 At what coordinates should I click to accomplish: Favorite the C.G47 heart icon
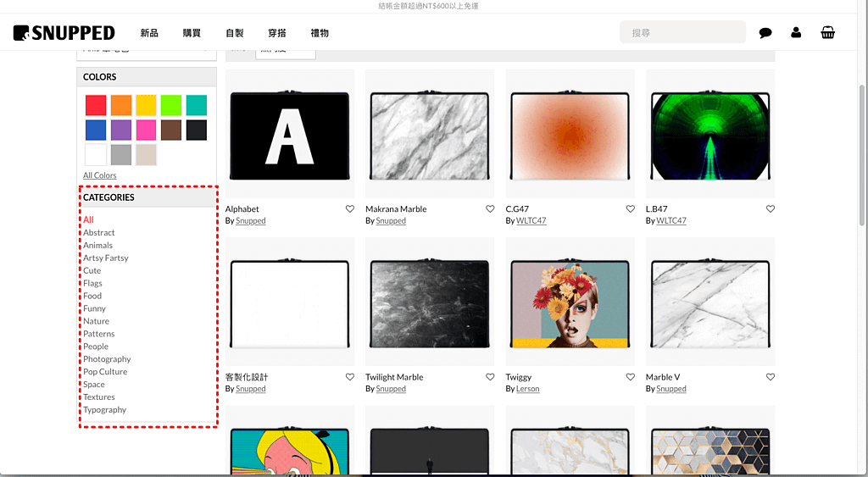pyautogui.click(x=630, y=208)
